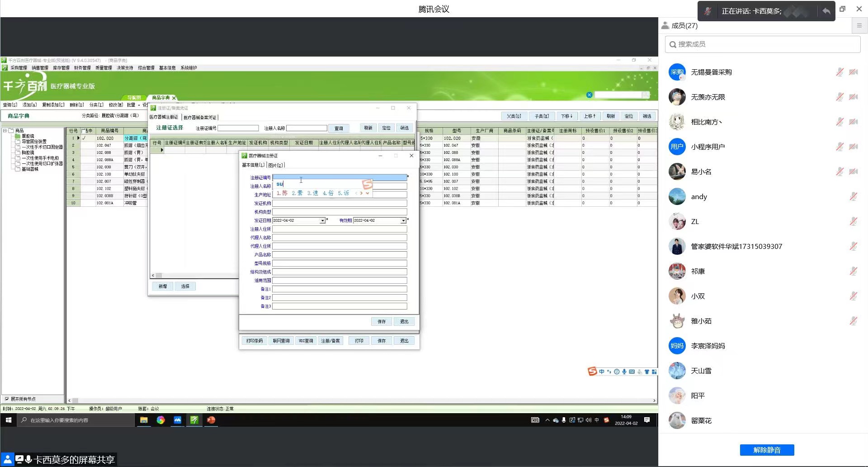The height and width of the screenshot is (467, 868).
Task: Click the reply arrow icon in the speaking banner
Action: (826, 11)
